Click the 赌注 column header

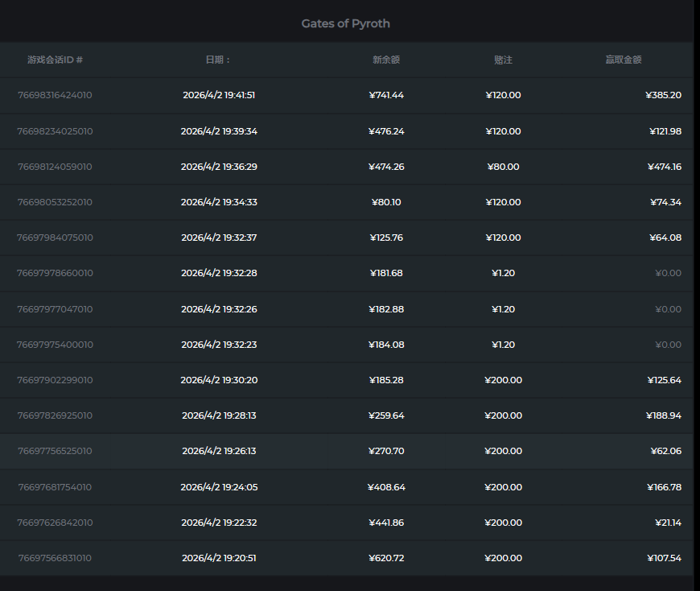(504, 60)
